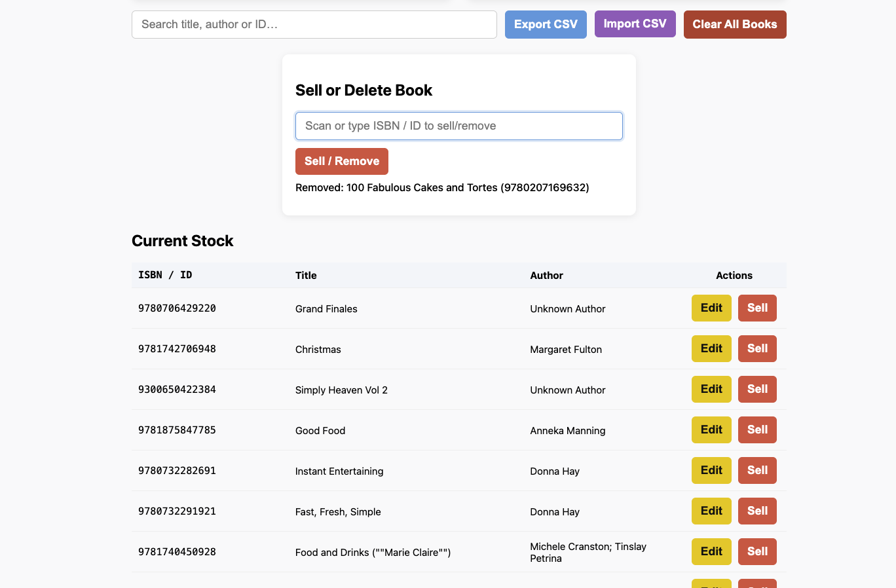Select ISBN 9780732282691
This screenshot has height=588, width=896.
(177, 471)
